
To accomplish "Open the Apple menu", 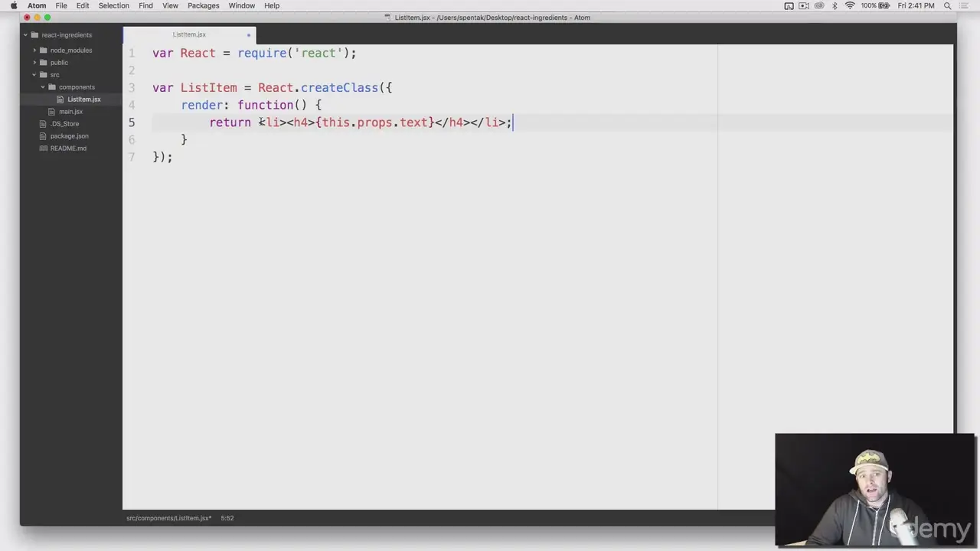I will 14,5.
